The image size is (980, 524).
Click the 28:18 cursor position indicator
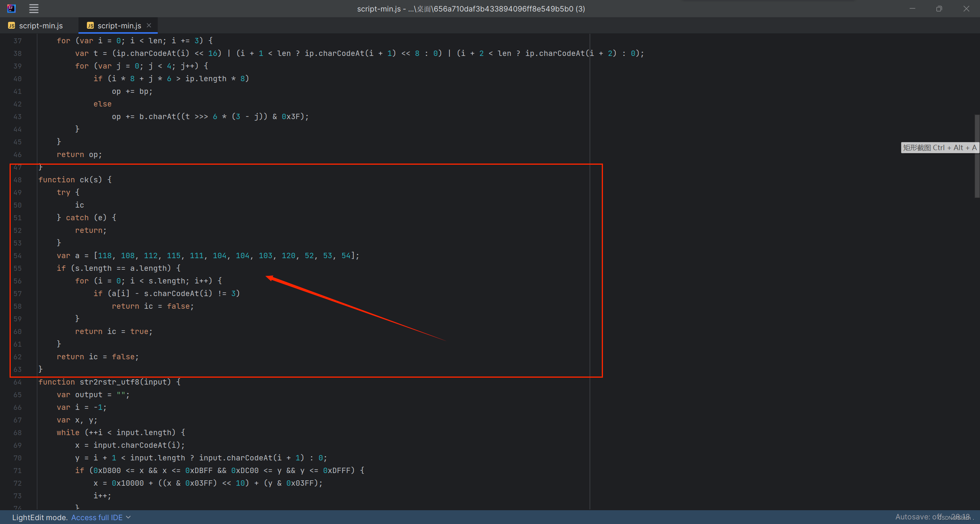coord(960,516)
